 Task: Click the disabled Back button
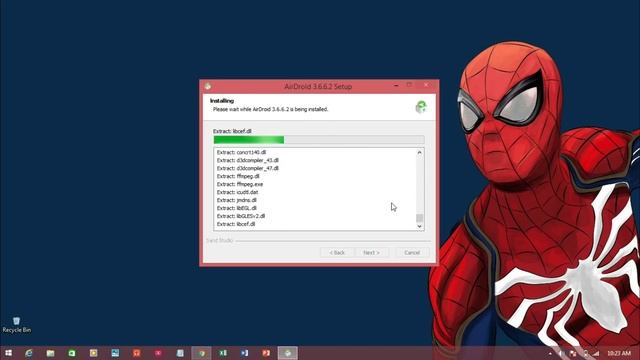tap(337, 253)
